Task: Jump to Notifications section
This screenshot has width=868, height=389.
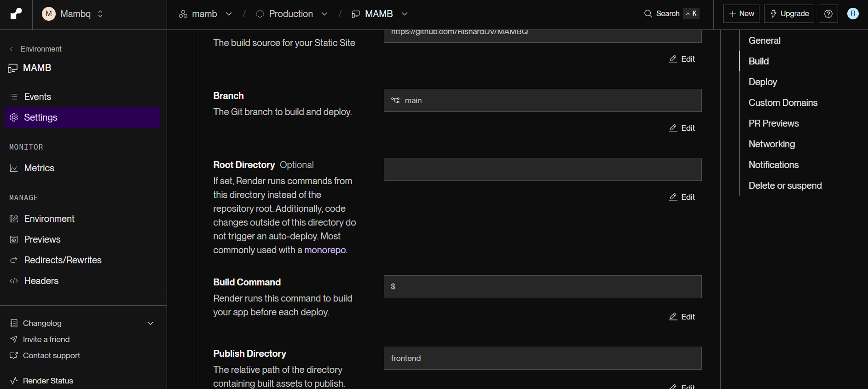Action: (774, 165)
